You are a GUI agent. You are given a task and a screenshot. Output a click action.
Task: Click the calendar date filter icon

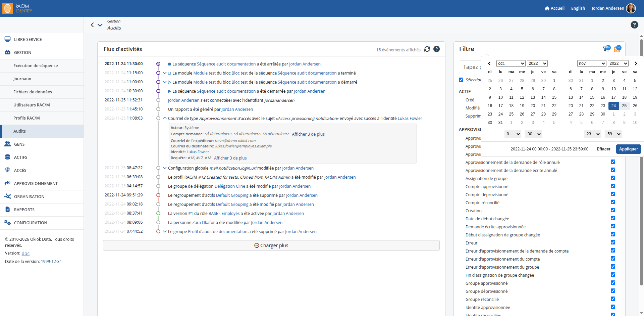(x=618, y=49)
